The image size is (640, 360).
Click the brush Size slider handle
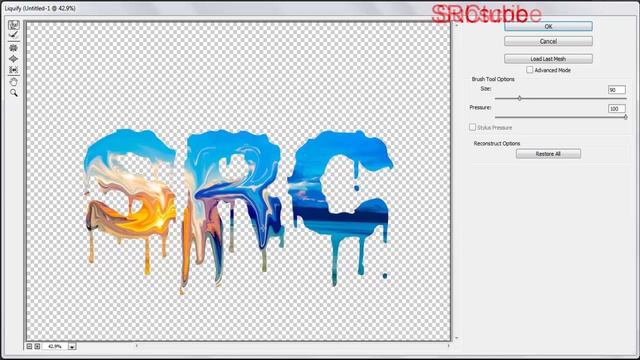(519, 98)
